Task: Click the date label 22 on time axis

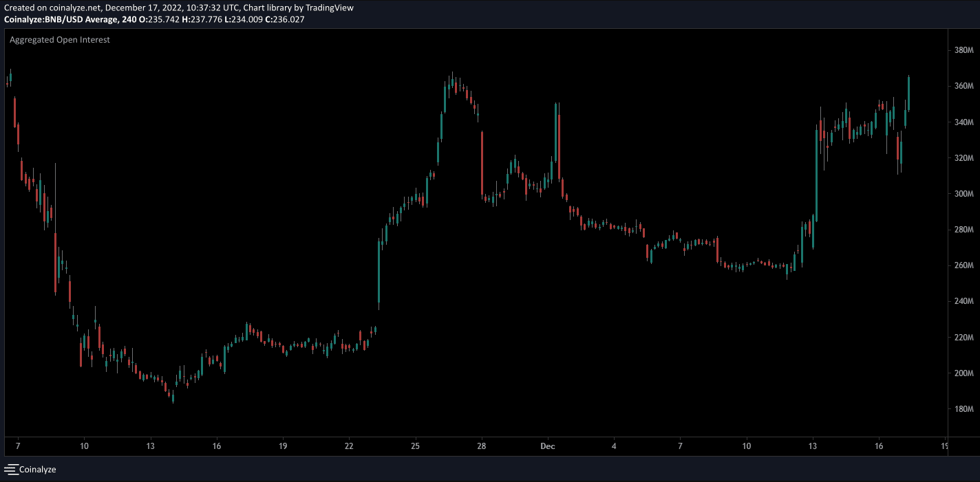Action: pyautogui.click(x=349, y=446)
